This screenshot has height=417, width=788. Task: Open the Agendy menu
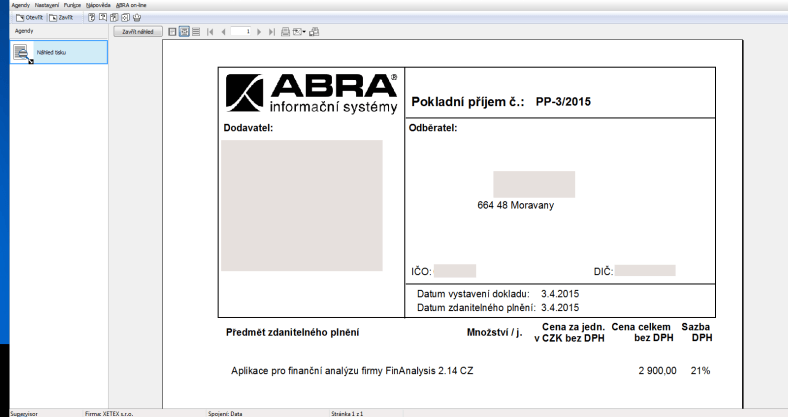coord(21,5)
